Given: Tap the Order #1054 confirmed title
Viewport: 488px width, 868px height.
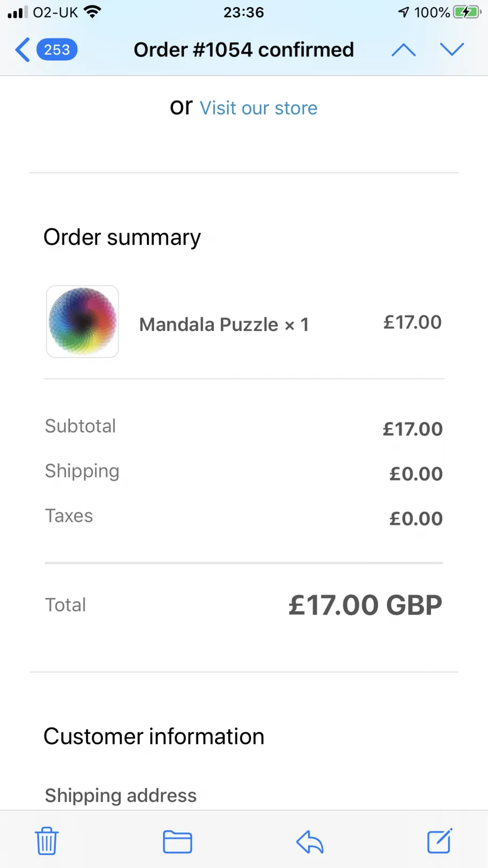Looking at the screenshot, I should coord(244,50).
